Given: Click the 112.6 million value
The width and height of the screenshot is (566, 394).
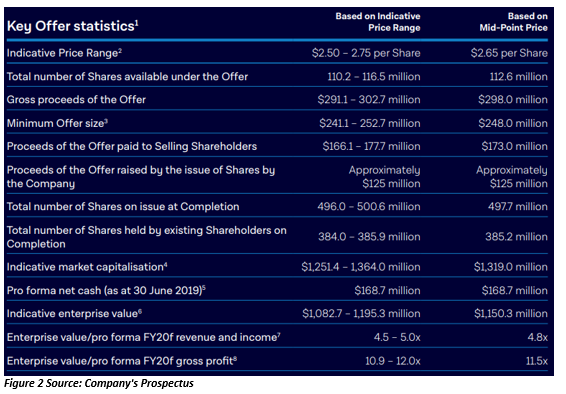Looking at the screenshot, I should [518, 76].
